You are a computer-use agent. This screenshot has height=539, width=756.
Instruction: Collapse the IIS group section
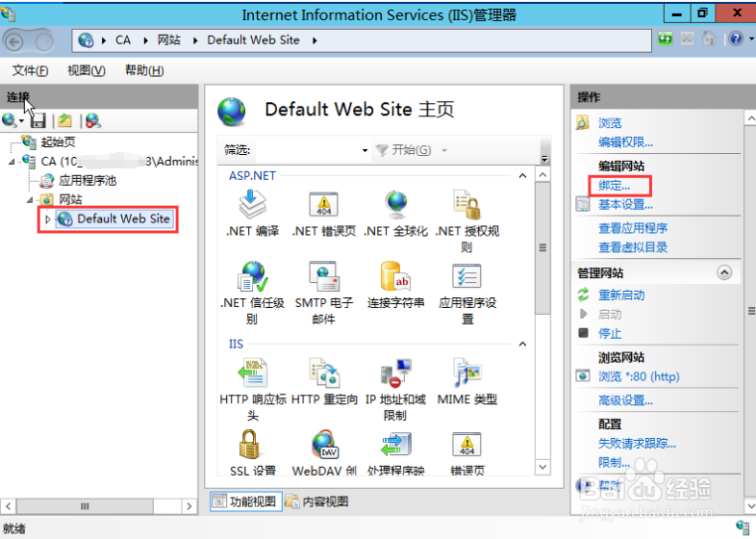click(x=522, y=344)
